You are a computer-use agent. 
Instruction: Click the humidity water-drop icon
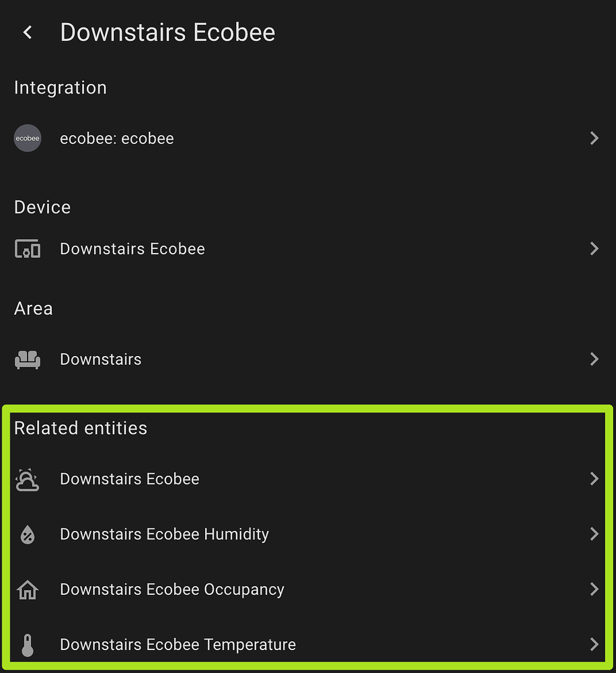(28, 534)
